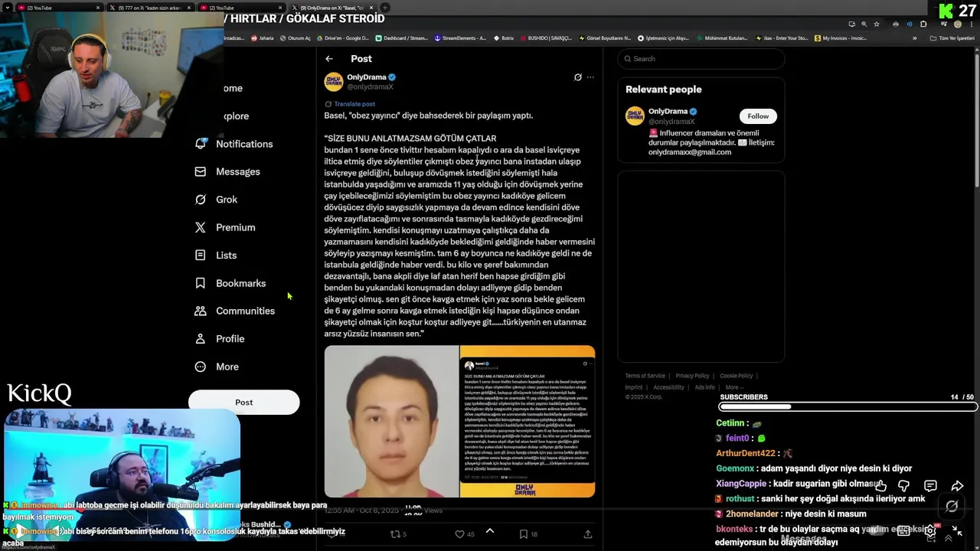Click the subscribers goal progress bar
This screenshot has height=551, width=980.
(848, 407)
